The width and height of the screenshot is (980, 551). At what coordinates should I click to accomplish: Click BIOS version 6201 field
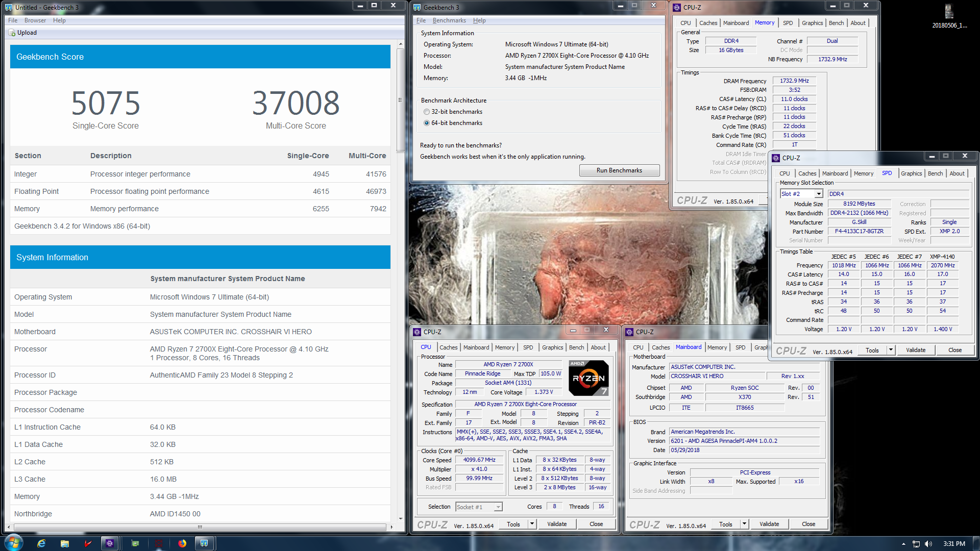click(745, 441)
